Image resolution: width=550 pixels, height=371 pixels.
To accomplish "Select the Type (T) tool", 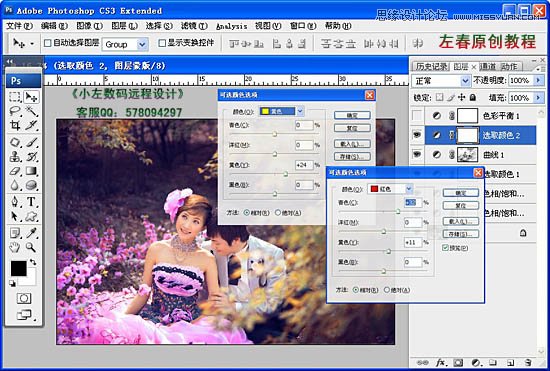I will (x=31, y=202).
